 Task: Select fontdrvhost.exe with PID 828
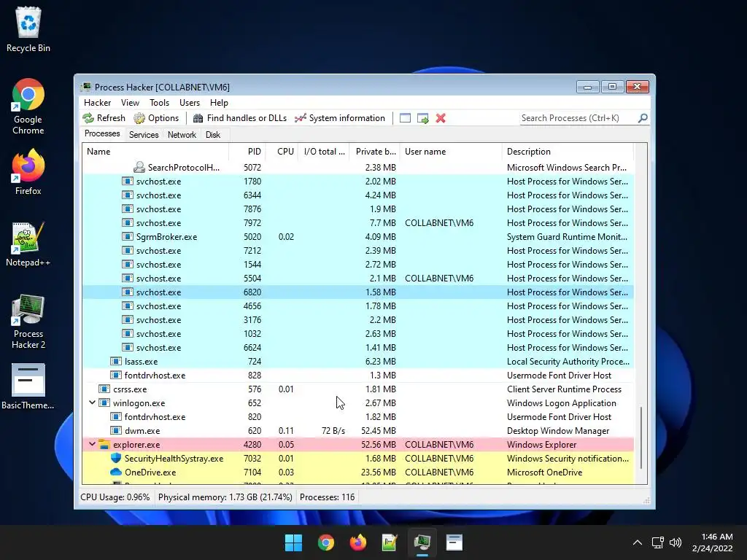(x=357, y=376)
